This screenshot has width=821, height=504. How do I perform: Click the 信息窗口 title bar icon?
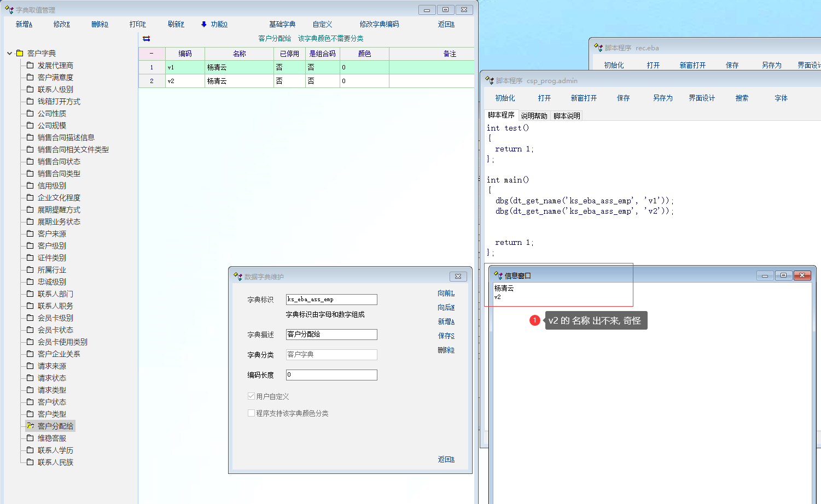[x=498, y=276]
